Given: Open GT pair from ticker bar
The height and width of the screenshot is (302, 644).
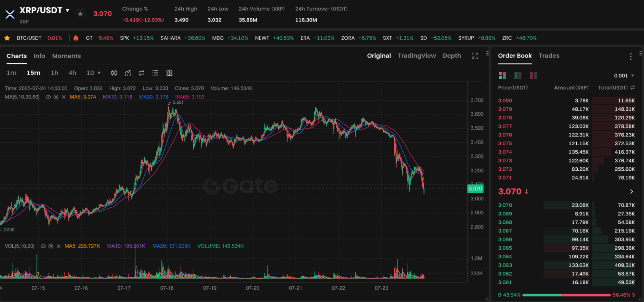Looking at the screenshot, I should (99, 38).
